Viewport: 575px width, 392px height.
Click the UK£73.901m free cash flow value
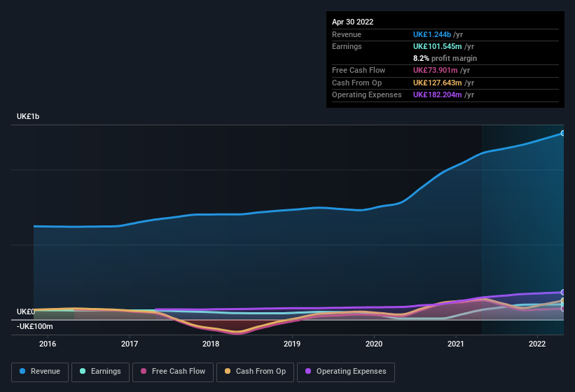pyautogui.click(x=436, y=70)
